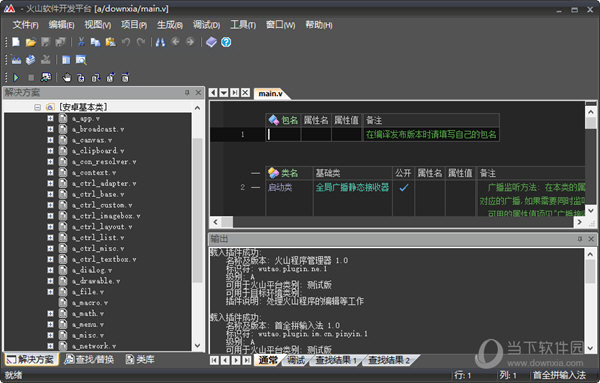Image resolution: width=600 pixels, height=383 pixels.
Task: Expand the a_broadcast.v tree node
Action: (50, 129)
